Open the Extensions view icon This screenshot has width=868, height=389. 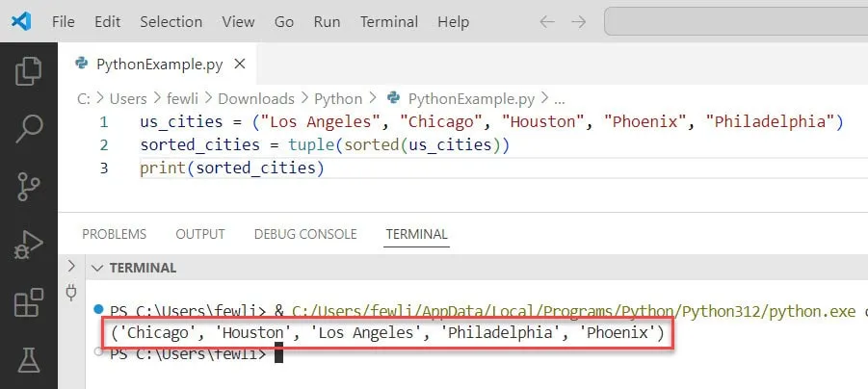tap(29, 304)
